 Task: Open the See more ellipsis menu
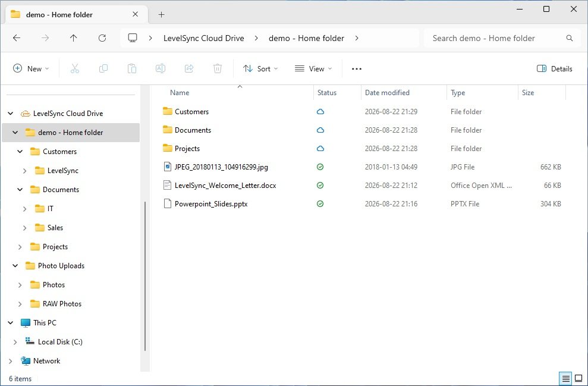pyautogui.click(x=357, y=68)
